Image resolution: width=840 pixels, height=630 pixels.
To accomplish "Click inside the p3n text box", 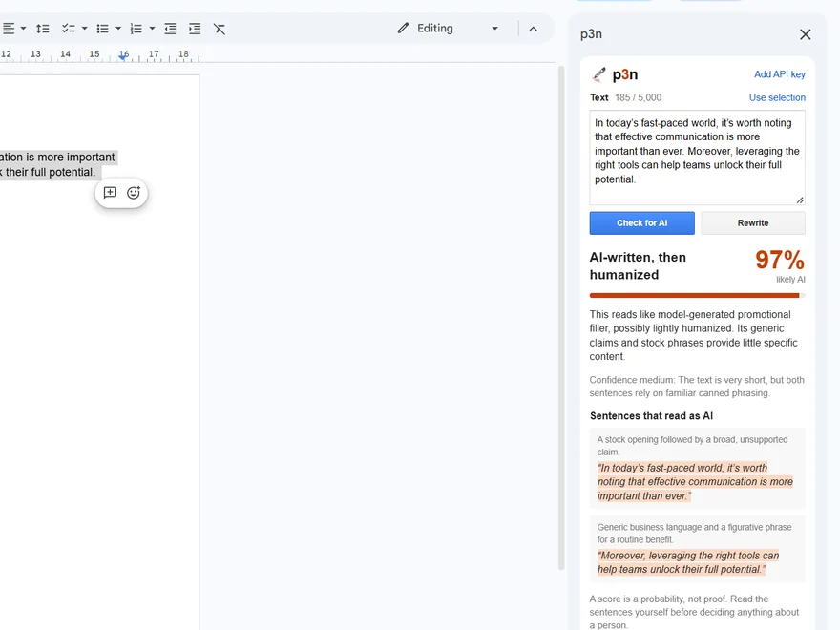I will [x=697, y=157].
